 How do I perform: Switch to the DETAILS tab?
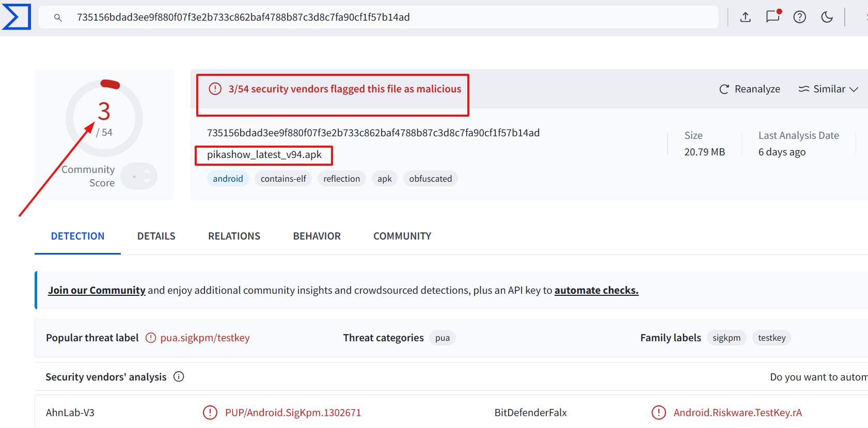point(156,236)
